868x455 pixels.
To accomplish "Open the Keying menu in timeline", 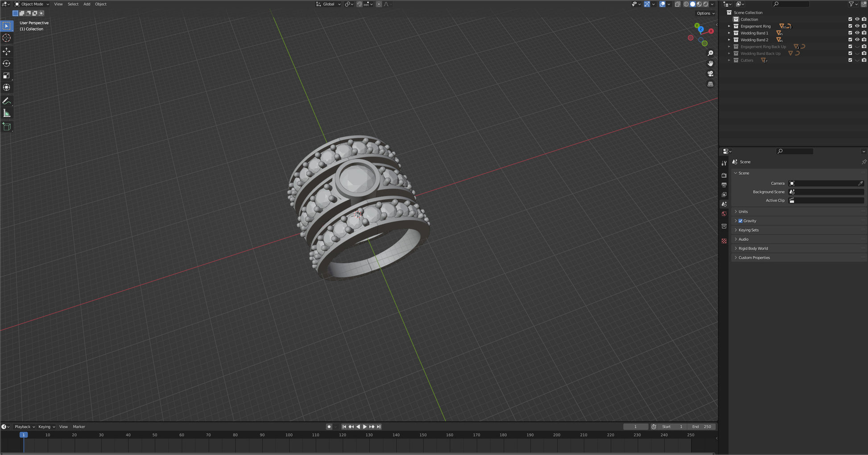I will [46, 426].
